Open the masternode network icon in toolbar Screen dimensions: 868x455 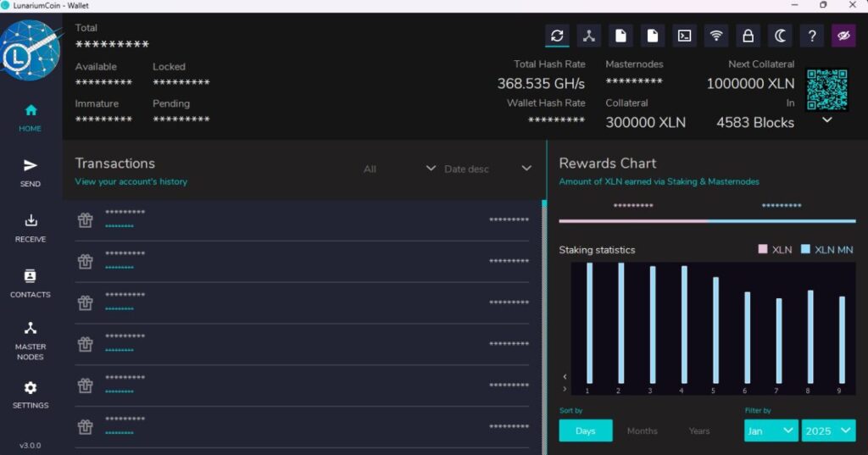[x=589, y=36]
